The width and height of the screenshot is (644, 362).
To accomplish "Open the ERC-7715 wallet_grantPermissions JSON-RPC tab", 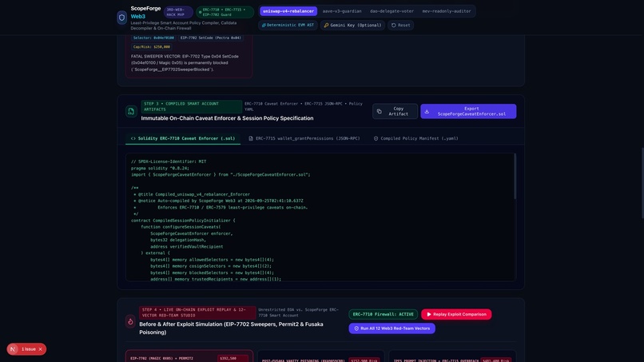I will click(x=304, y=138).
